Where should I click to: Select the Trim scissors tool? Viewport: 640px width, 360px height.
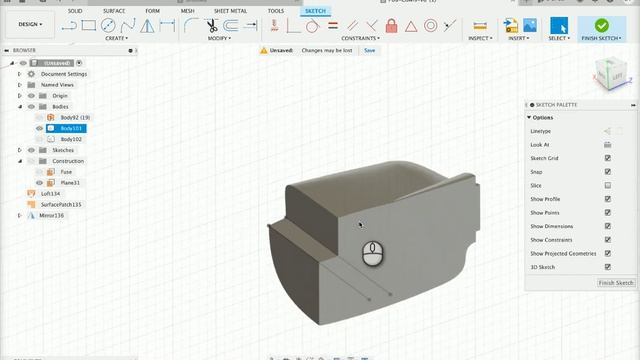click(211, 26)
